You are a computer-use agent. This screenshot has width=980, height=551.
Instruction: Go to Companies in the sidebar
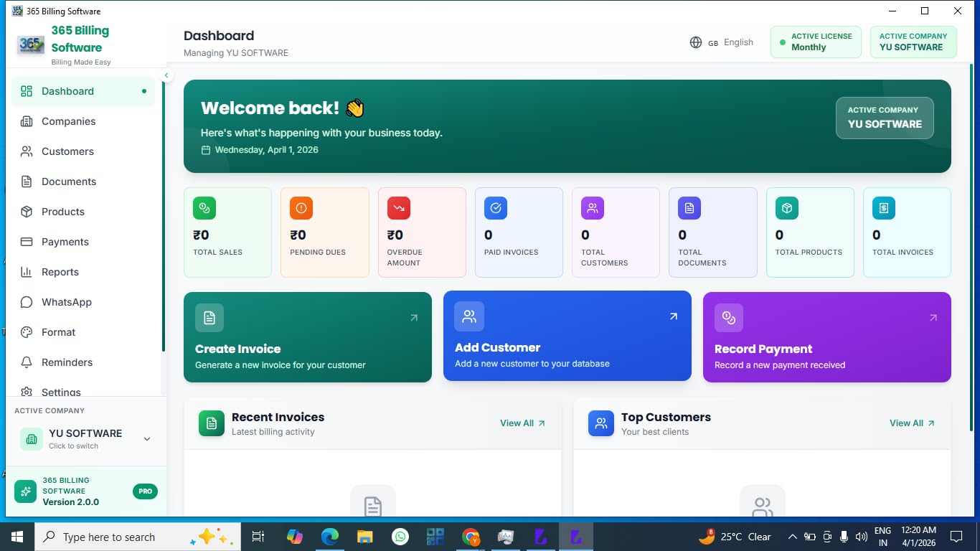coord(83,121)
